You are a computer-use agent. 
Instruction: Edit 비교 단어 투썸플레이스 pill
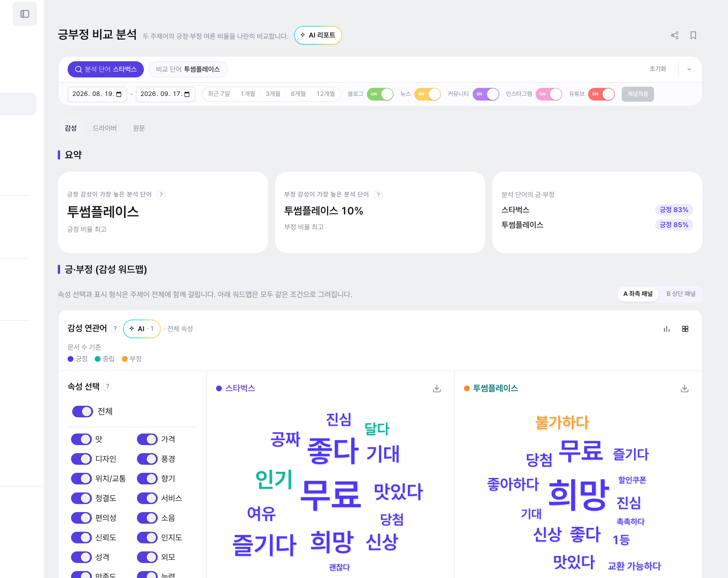pyautogui.click(x=188, y=69)
